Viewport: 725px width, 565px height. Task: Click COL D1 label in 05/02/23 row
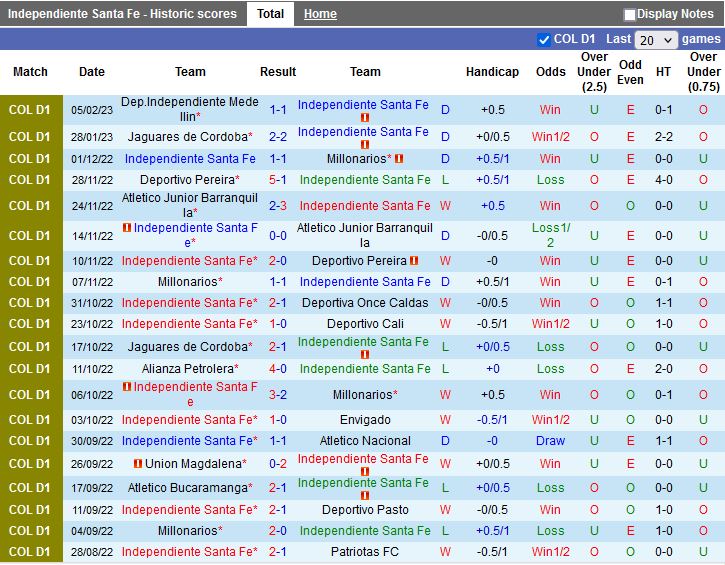pyautogui.click(x=30, y=110)
